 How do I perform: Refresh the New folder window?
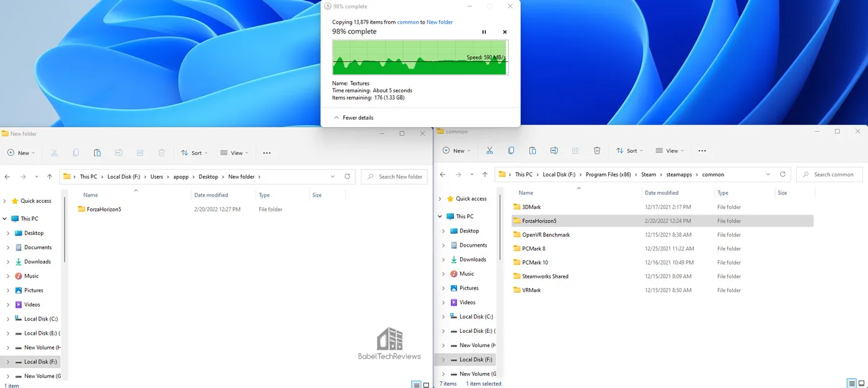tap(347, 177)
